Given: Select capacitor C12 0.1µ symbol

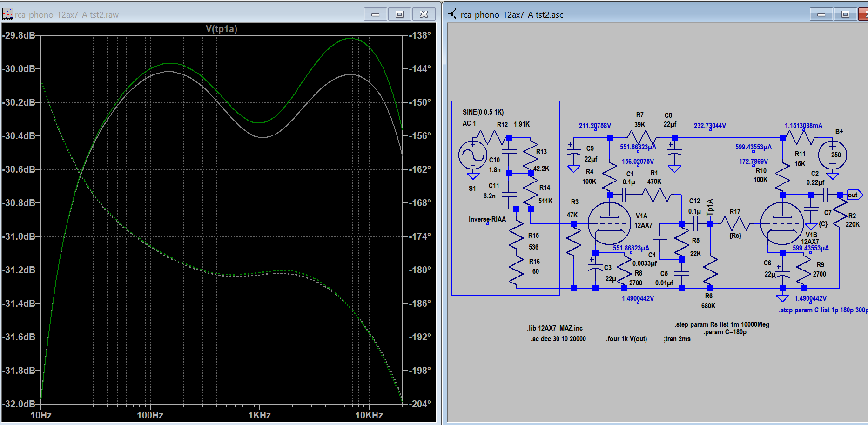Looking at the screenshot, I should pyautogui.click(x=696, y=224).
